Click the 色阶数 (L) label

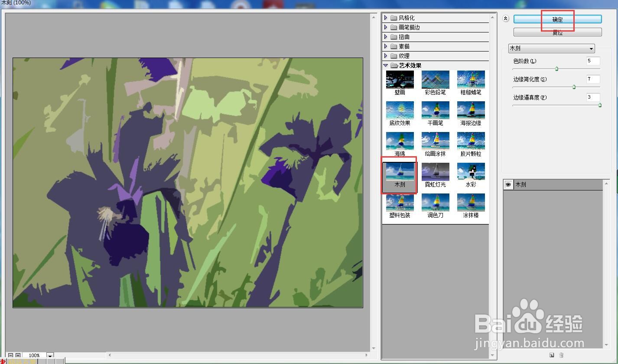point(525,61)
